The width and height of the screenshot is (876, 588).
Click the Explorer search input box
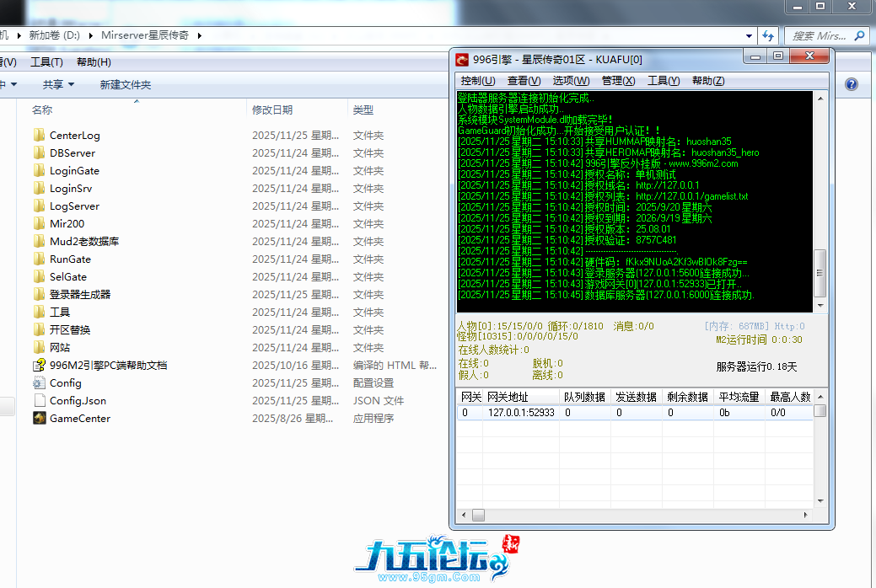822,36
